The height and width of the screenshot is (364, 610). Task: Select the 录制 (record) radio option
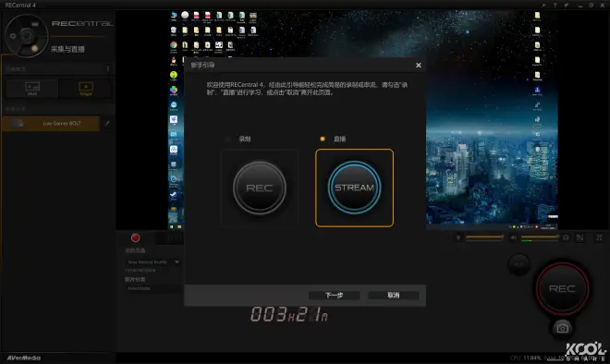(228, 139)
